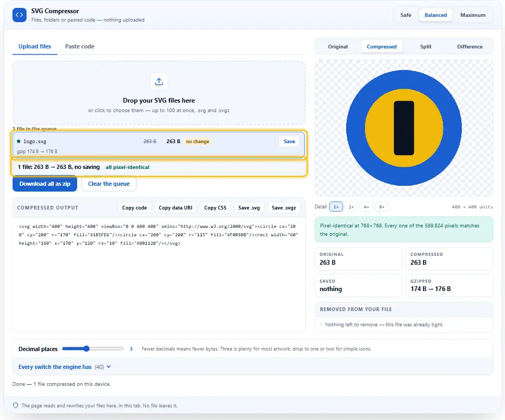
Task: Click Download all as zip button
Action: (45, 184)
